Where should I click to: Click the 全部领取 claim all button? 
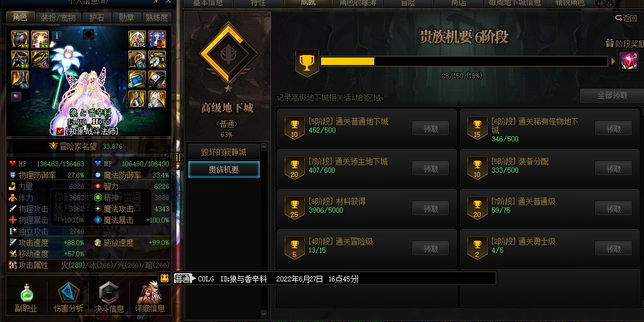click(x=611, y=96)
